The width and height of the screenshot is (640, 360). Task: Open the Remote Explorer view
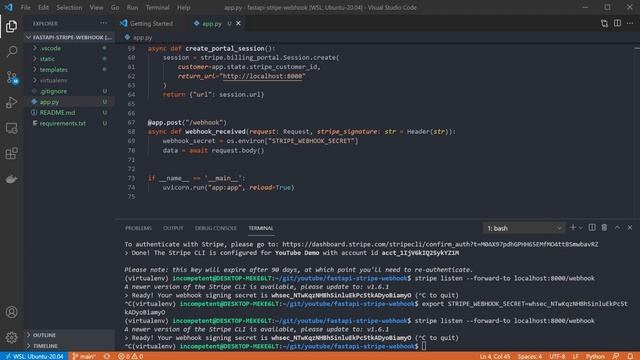[11, 128]
